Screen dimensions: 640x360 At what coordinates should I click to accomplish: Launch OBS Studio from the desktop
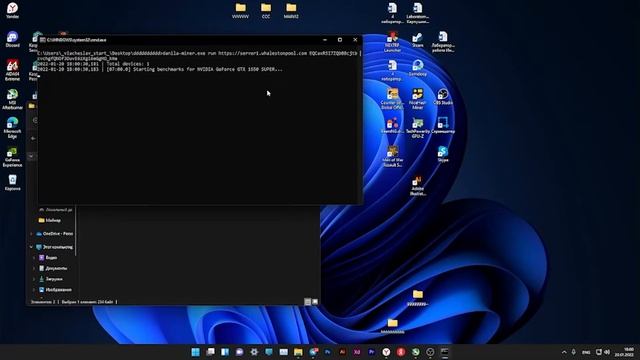pyautogui.click(x=443, y=97)
